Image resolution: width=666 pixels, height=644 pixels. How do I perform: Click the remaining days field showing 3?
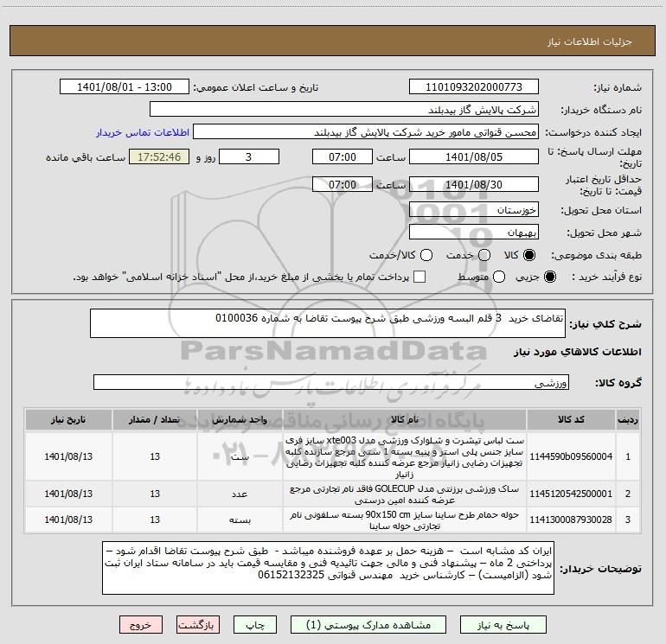[x=249, y=156]
